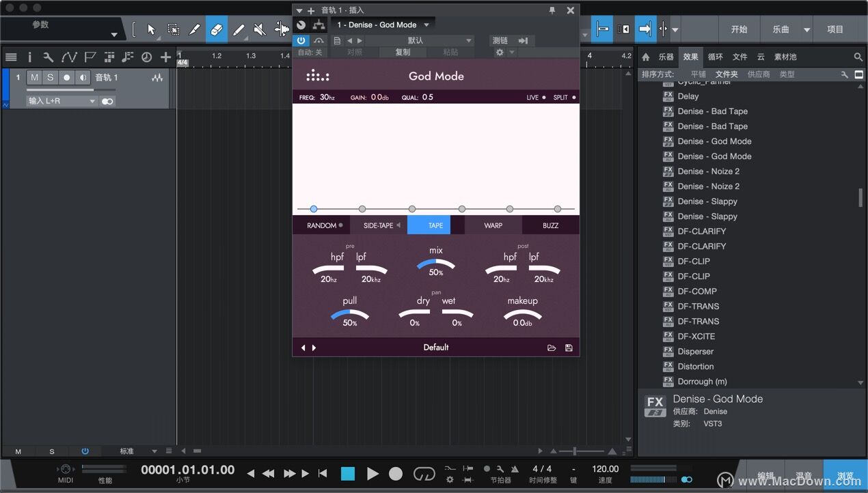Open arrangement options wrench icon
The width and height of the screenshot is (868, 493).
(48, 57)
